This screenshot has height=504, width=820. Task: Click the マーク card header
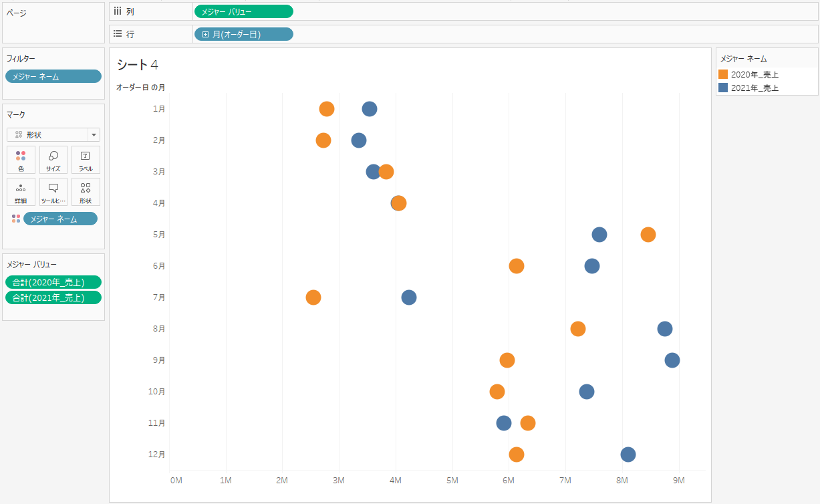coord(16,115)
